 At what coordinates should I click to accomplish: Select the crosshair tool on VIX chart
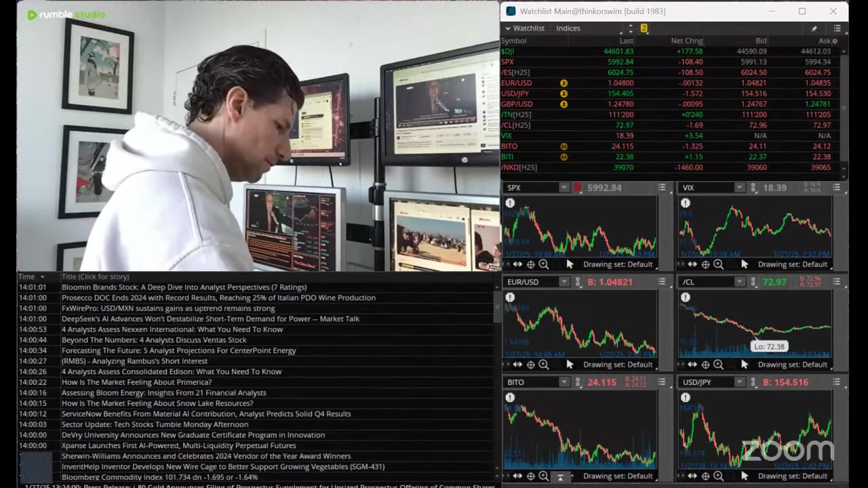click(x=706, y=264)
